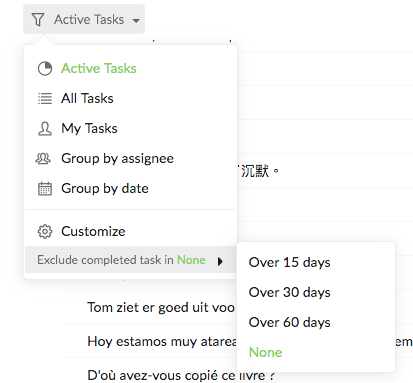Open task 'D'où avez-vous copié ce livre ?'
The width and height of the screenshot is (413, 383).
click(x=181, y=375)
